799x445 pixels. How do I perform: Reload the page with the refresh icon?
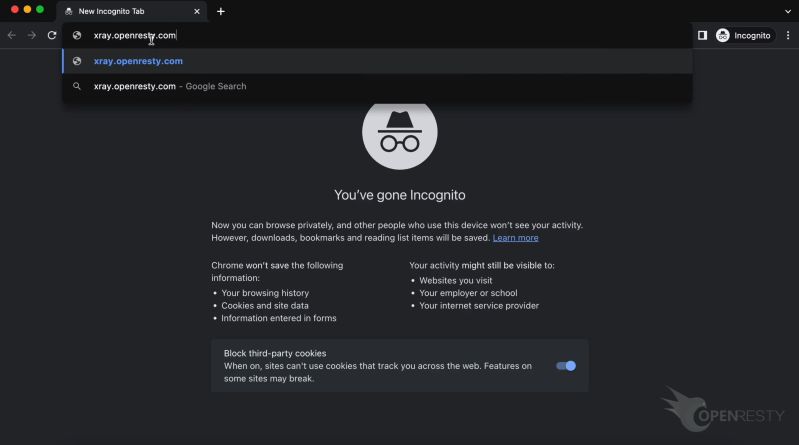52,35
